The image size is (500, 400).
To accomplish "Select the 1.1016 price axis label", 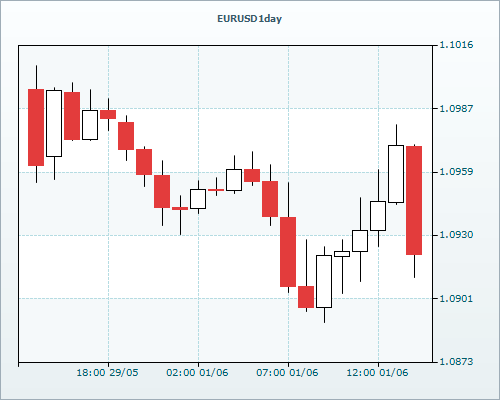I will click(x=456, y=45).
